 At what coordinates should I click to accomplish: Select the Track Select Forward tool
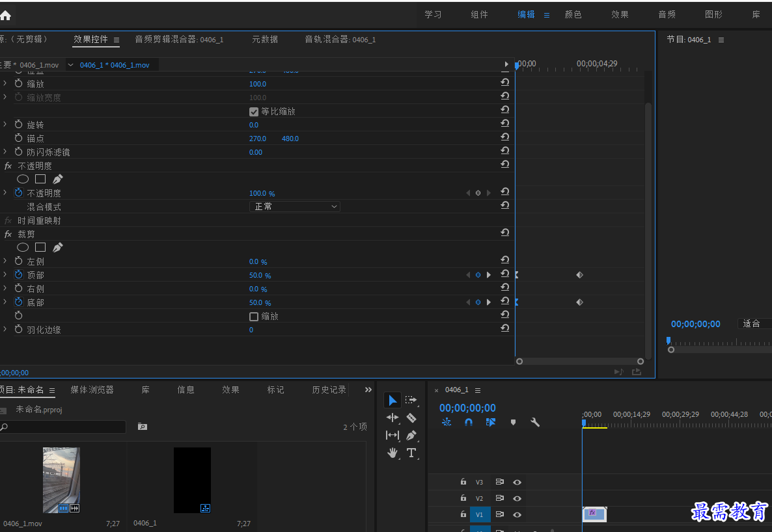411,400
